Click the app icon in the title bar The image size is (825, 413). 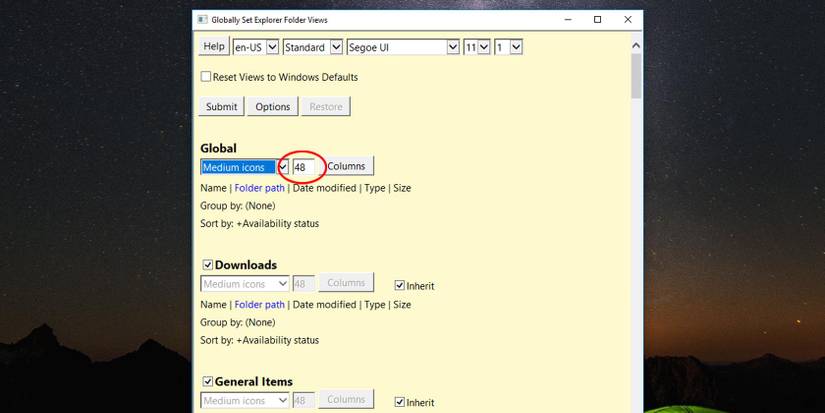coord(203,20)
